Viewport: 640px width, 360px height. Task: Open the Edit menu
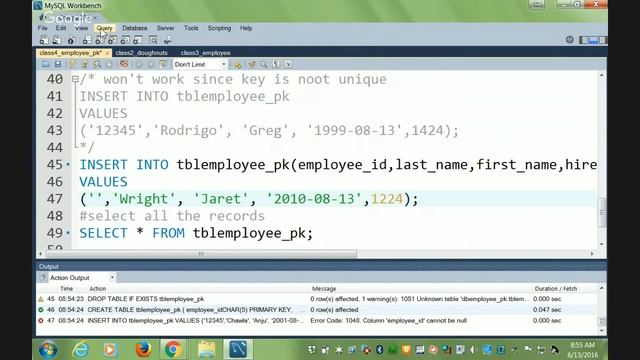[61, 28]
